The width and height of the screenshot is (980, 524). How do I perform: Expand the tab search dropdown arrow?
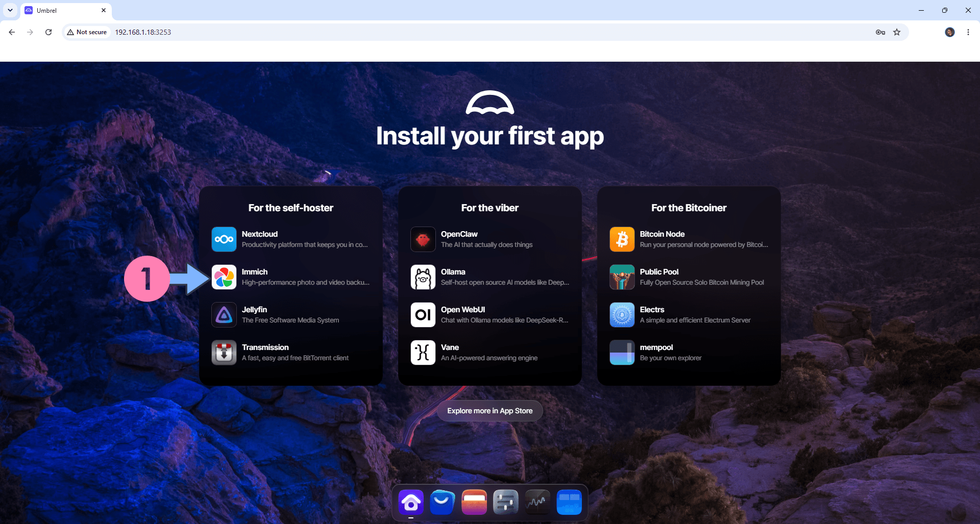click(10, 10)
